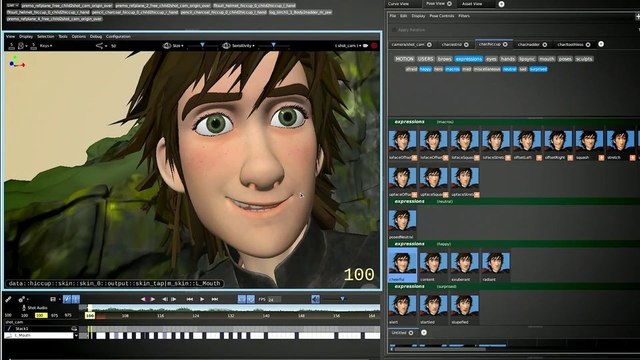Image resolution: width=640 pixels, height=360 pixels.
Task: Jump to the next keyframe with the purple arrow
Action: [x=152, y=299]
